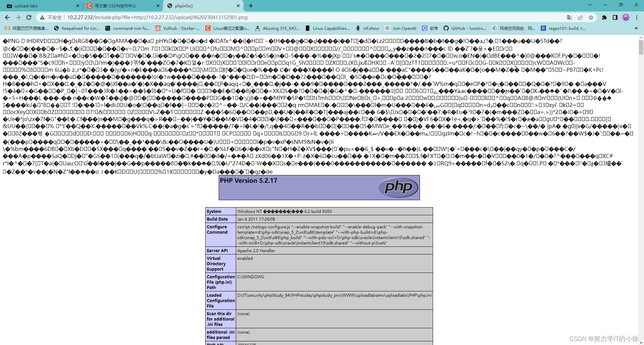Click the Apache 2.0 Handler value
The height and width of the screenshot is (345, 644).
click(x=256, y=251)
